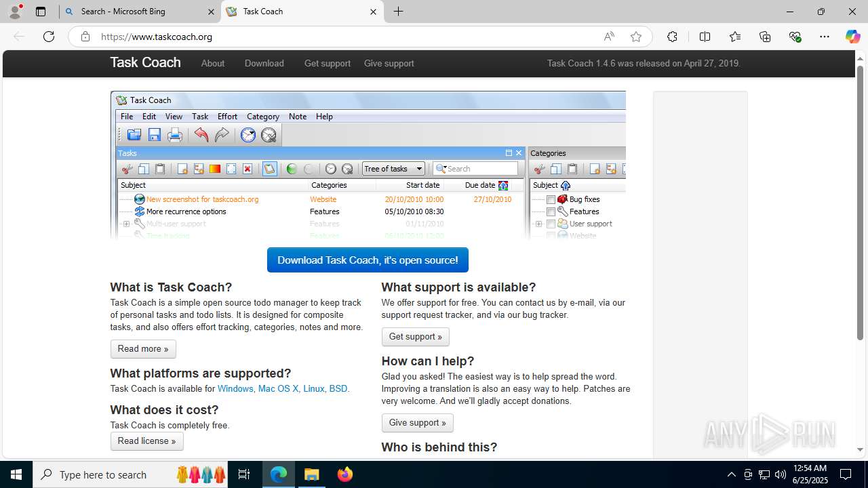
Task: Click the page vertical scrollbar thumb
Action: point(861,203)
